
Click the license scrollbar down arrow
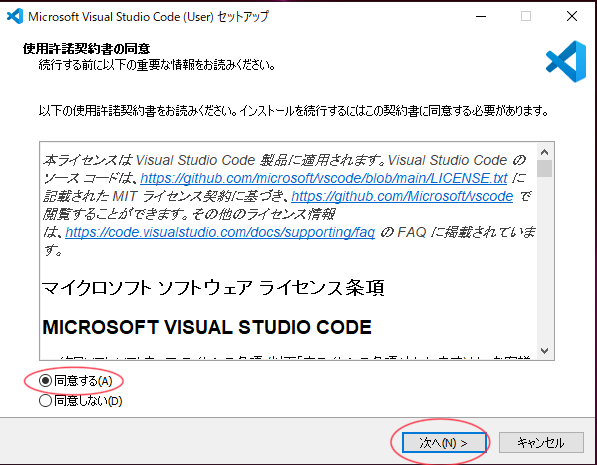point(544,350)
